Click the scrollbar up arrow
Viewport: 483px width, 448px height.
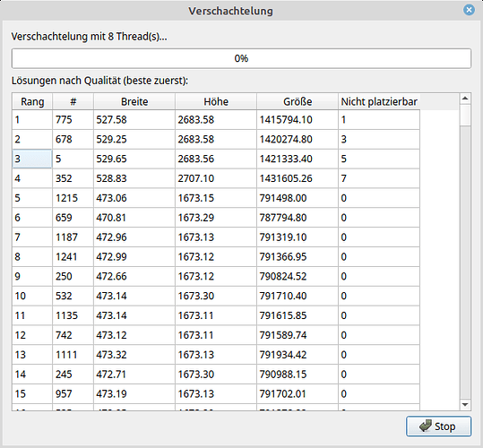tap(465, 99)
